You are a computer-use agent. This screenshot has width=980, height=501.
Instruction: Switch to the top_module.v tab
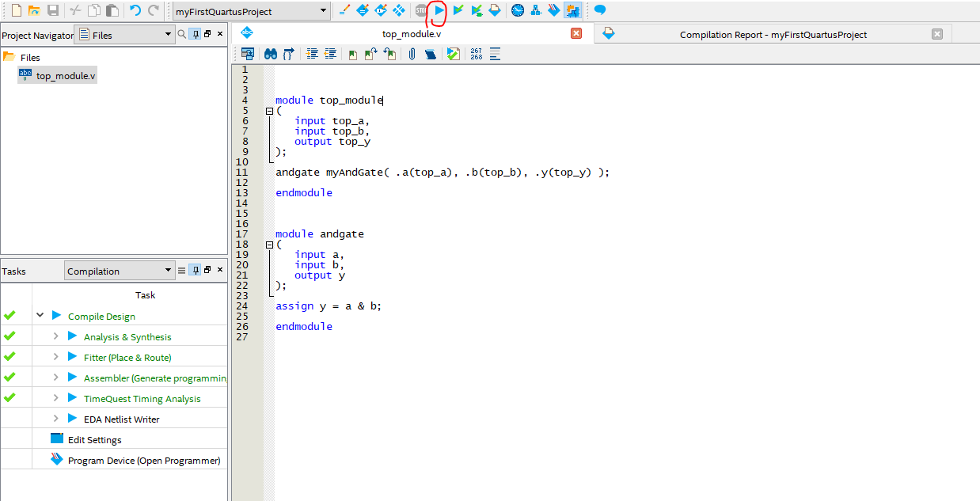click(x=412, y=34)
